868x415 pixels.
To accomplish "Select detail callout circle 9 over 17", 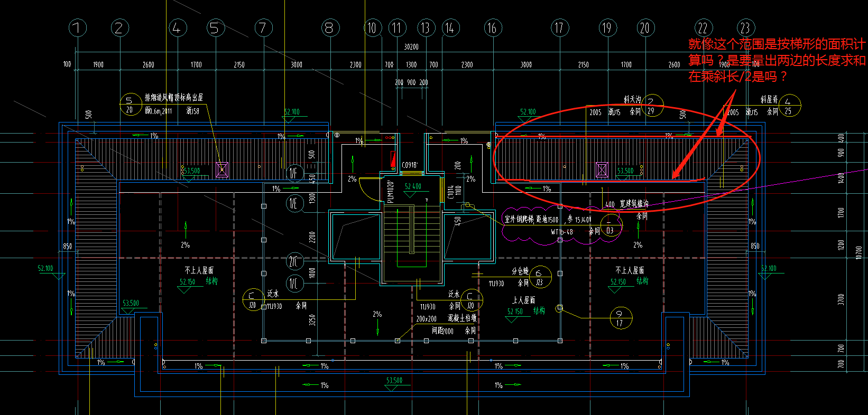I will coord(621,318).
